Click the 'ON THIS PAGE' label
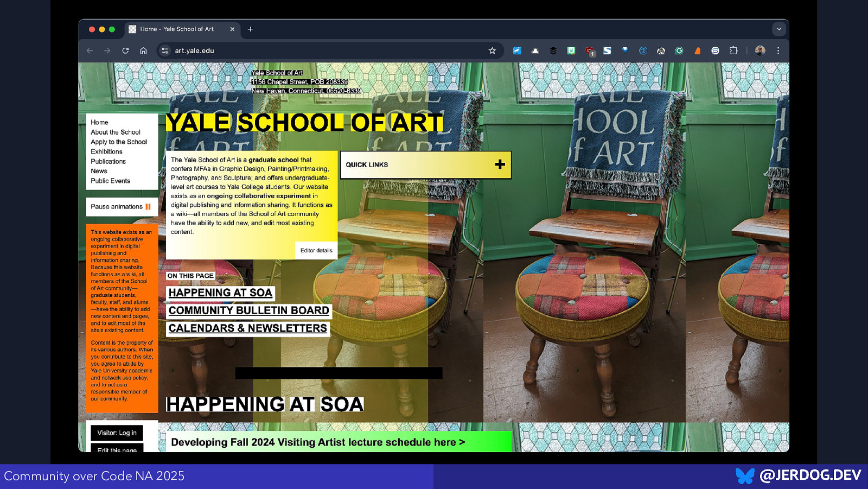The width and height of the screenshot is (868, 489). 190,276
